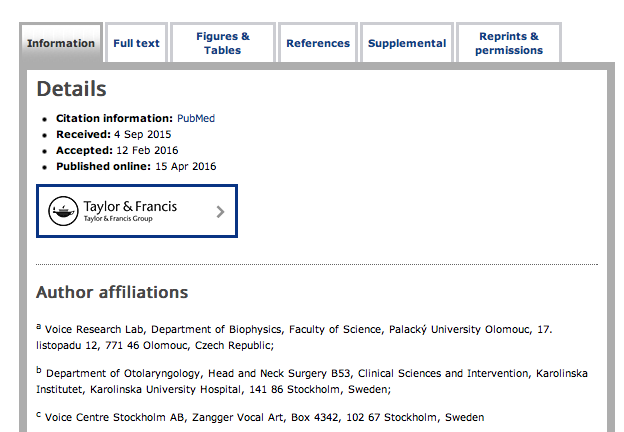Click the Taylor & Francis name text
Image resolution: width=624 pixels, height=432 pixels.
pos(130,207)
